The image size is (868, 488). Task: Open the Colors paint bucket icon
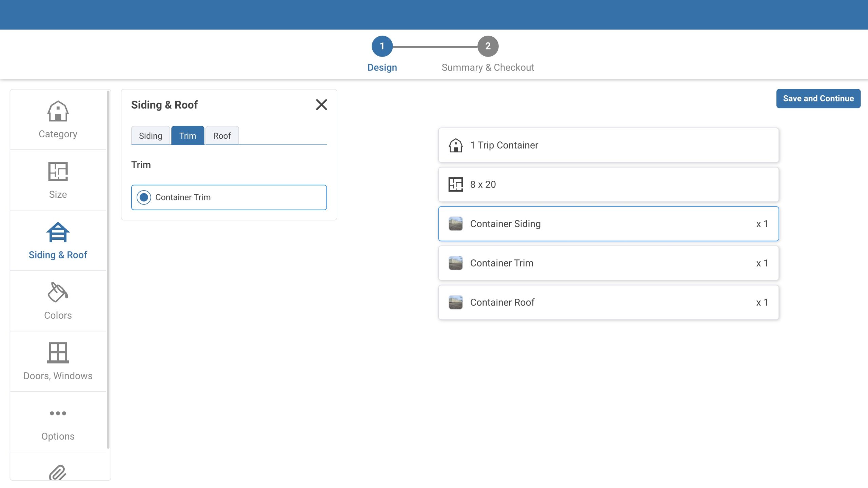[58, 292]
